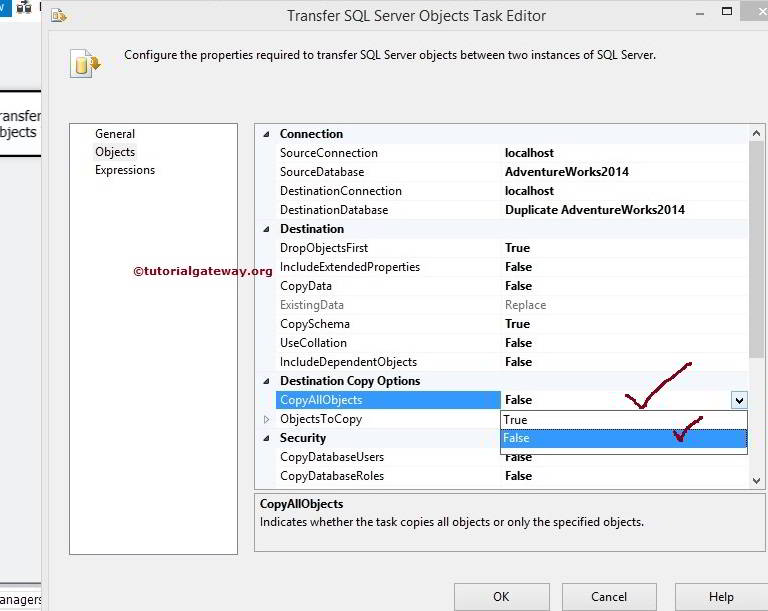Image resolution: width=768 pixels, height=611 pixels.
Task: Select the SourceDatabase property label
Action: click(x=322, y=172)
